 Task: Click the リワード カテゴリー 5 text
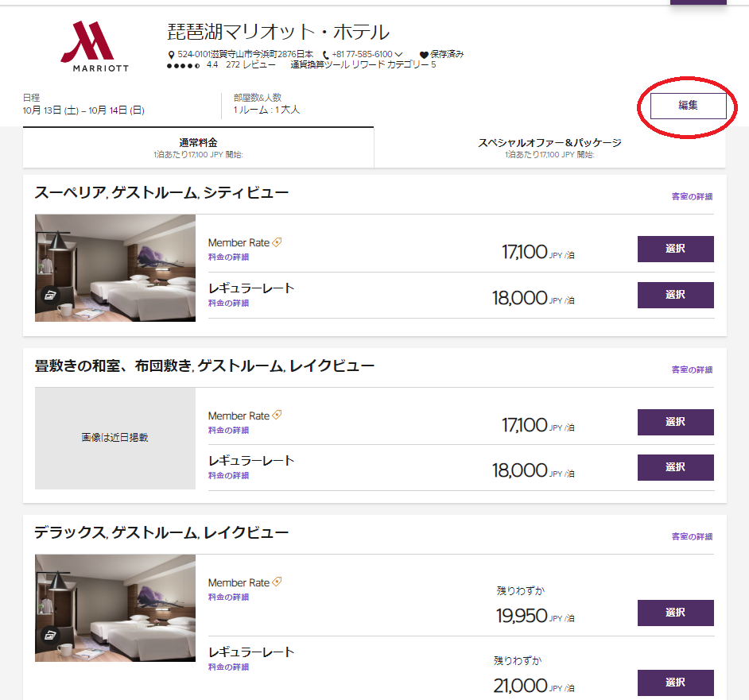pyautogui.click(x=394, y=64)
